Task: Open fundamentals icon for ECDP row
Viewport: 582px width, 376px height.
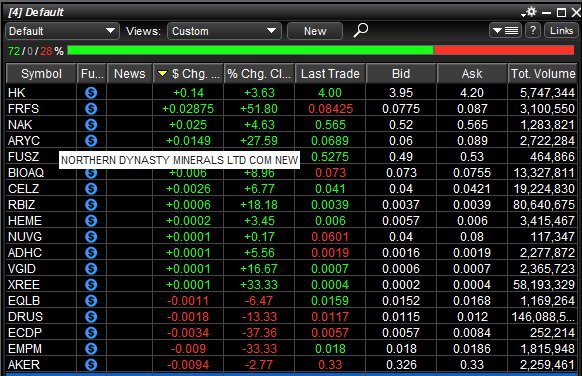Action: click(91, 332)
